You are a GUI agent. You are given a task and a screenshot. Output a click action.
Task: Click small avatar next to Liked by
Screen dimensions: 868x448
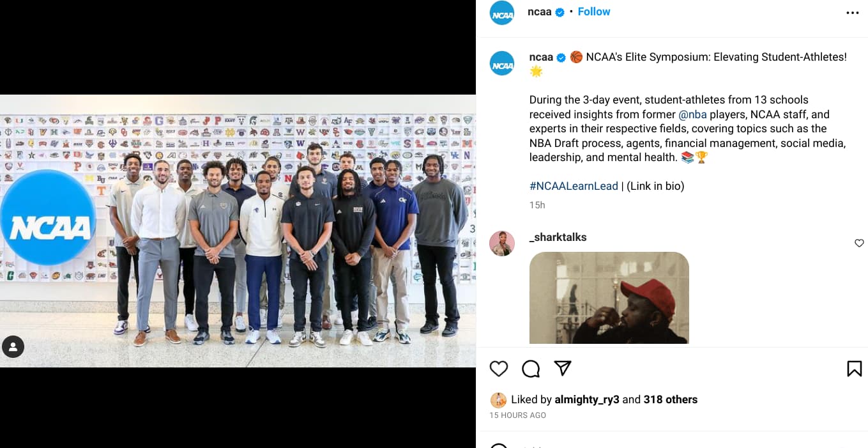point(498,400)
